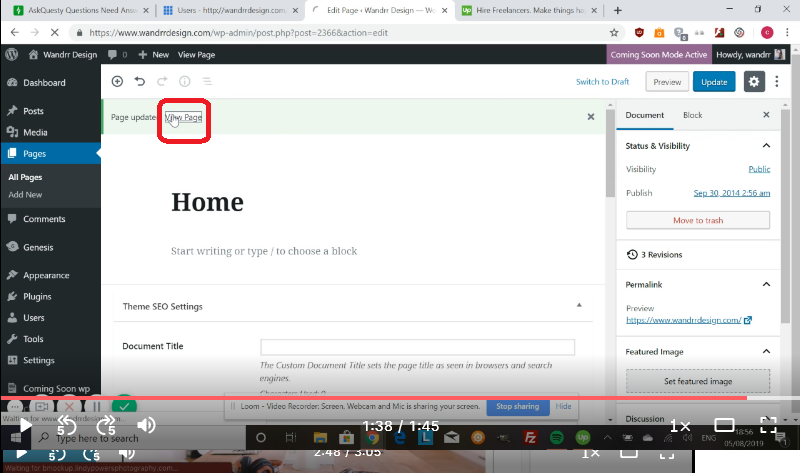
Task: Open Microsoft Store in the taskbar
Action: pos(346,437)
